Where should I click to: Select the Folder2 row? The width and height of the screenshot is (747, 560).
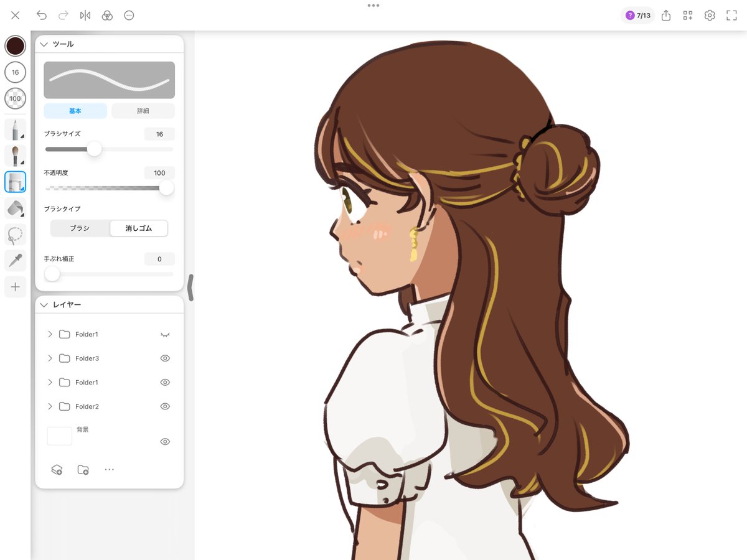click(109, 406)
